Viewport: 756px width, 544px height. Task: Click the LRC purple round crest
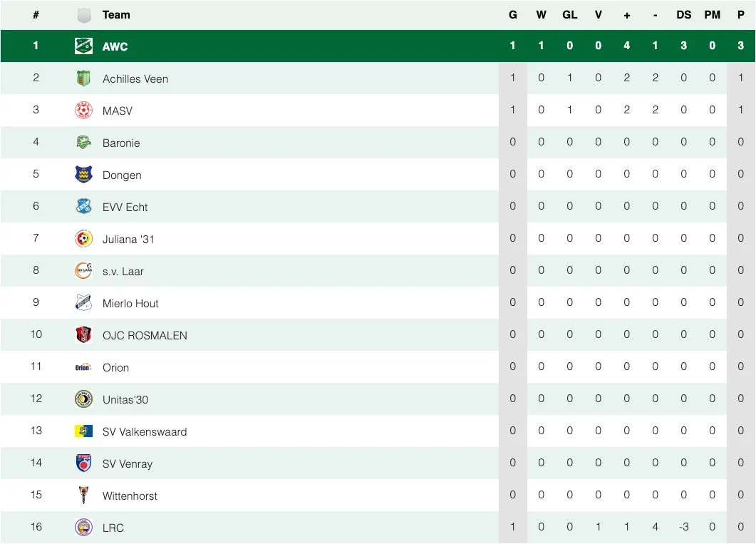click(83, 527)
